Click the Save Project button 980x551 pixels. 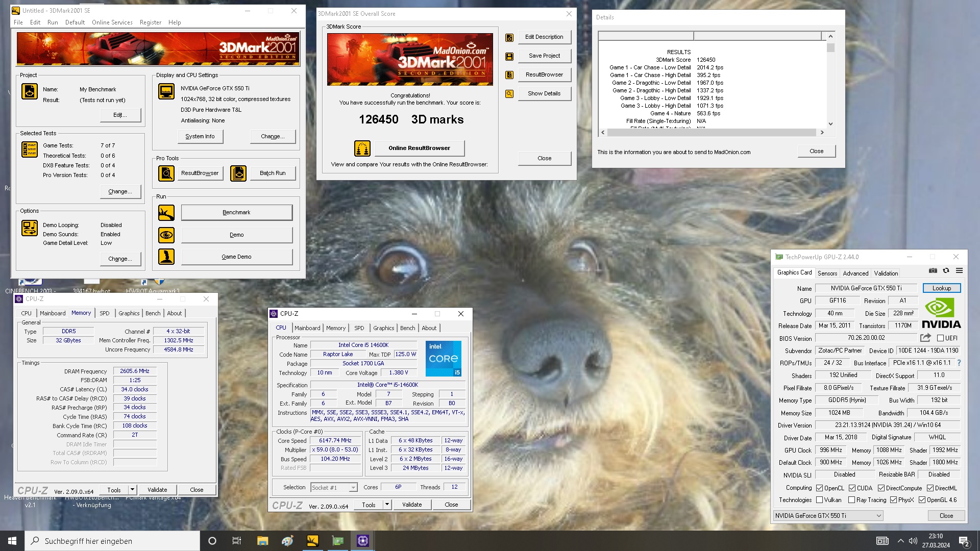544,56
